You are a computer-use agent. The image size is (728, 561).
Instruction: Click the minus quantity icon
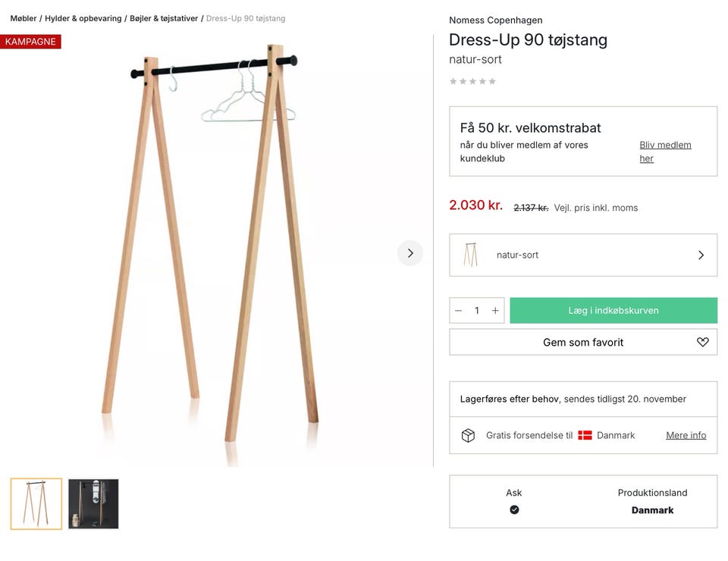[x=458, y=311]
